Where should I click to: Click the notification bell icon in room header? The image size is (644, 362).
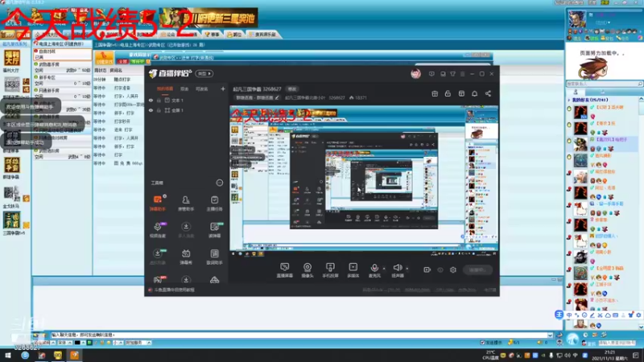(474, 93)
